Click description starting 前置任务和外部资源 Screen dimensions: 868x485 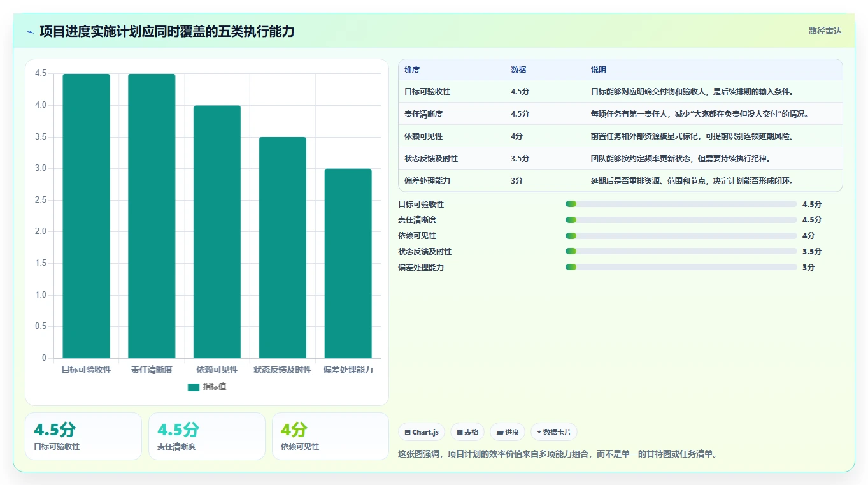(692, 136)
